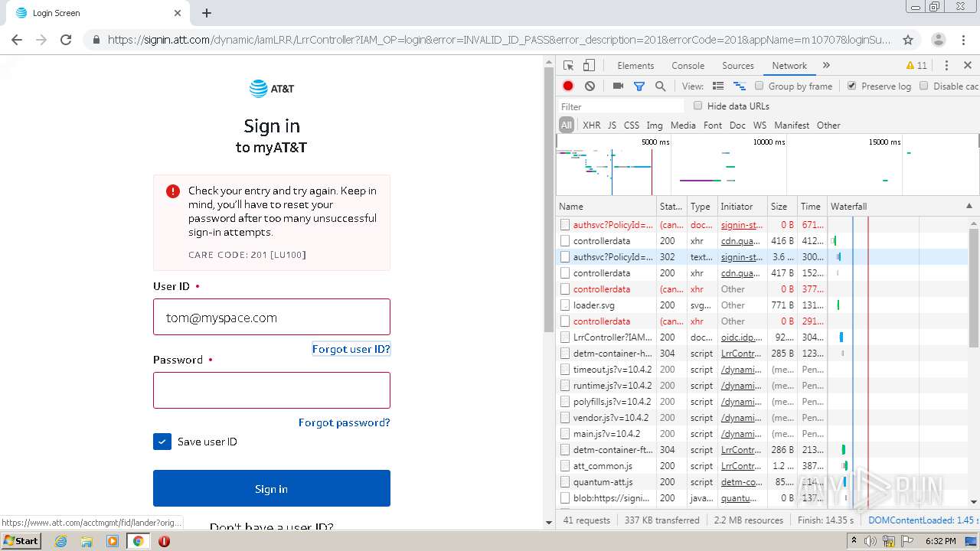The width and height of the screenshot is (980, 551).
Task: Sort requests by Time column header
Action: [812, 207]
